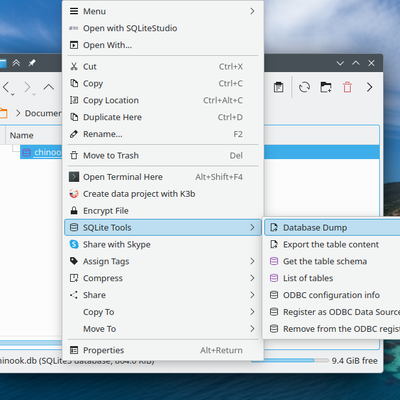Click Rename... in the context menu
This screenshot has height=400, width=400.
[162, 134]
